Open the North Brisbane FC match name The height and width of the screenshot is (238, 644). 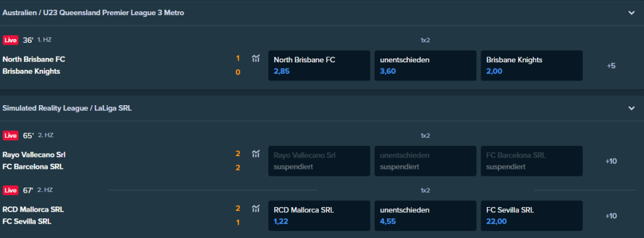coord(34,59)
